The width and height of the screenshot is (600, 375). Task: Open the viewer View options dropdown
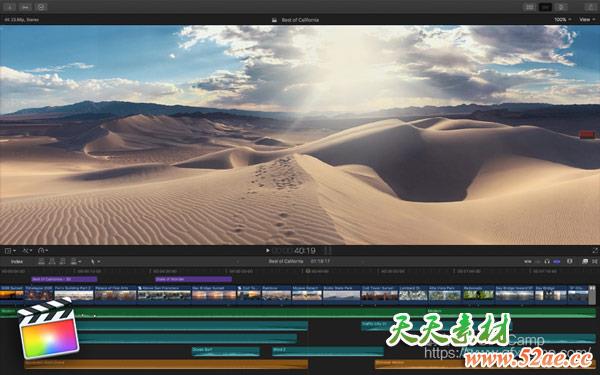coord(587,20)
